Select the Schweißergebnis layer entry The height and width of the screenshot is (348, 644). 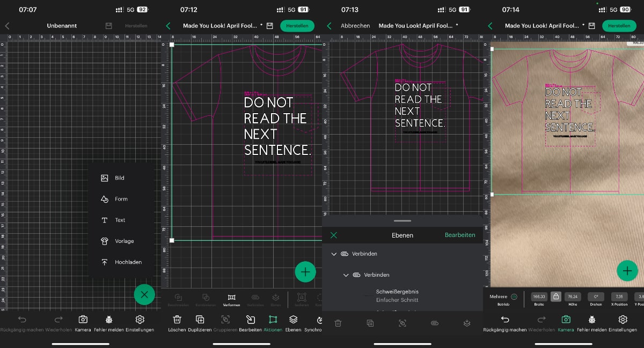[x=397, y=295]
